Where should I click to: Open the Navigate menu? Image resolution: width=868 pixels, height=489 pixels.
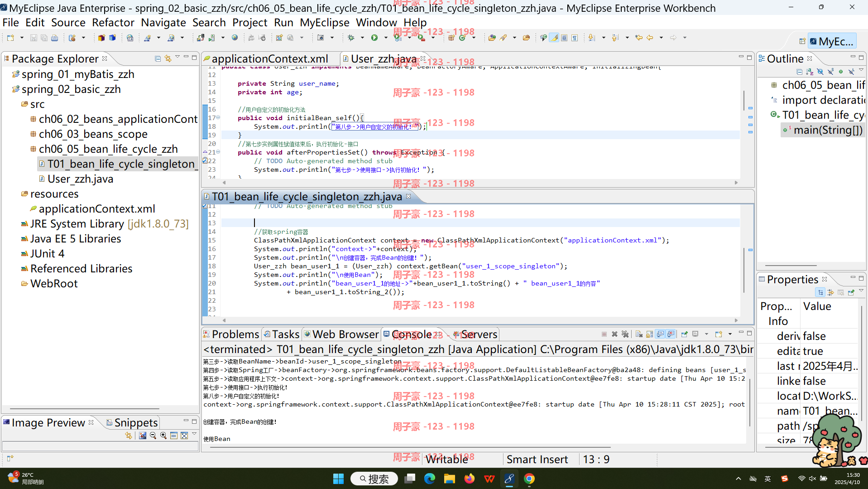(x=163, y=23)
